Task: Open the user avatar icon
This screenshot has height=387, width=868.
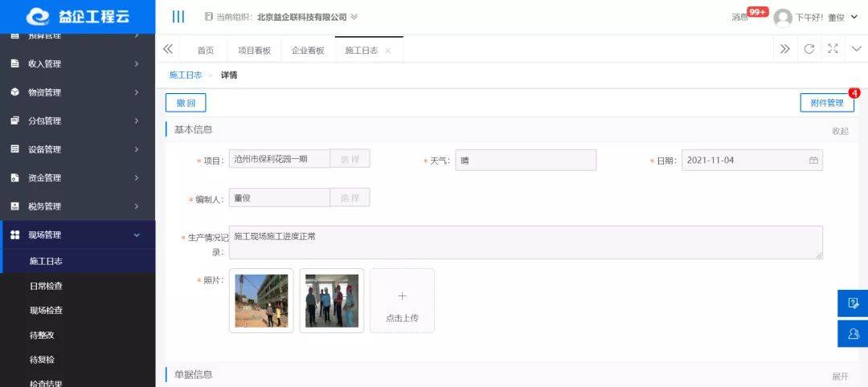Action: [783, 18]
